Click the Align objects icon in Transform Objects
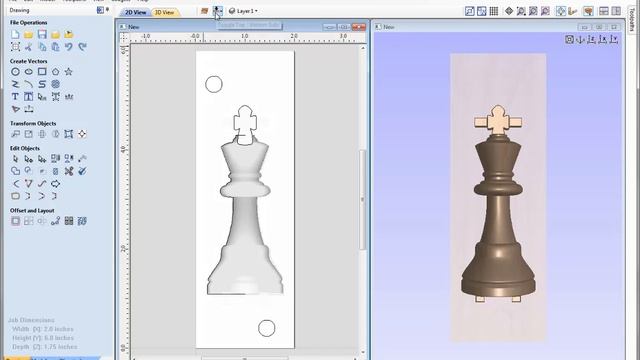 [82, 134]
